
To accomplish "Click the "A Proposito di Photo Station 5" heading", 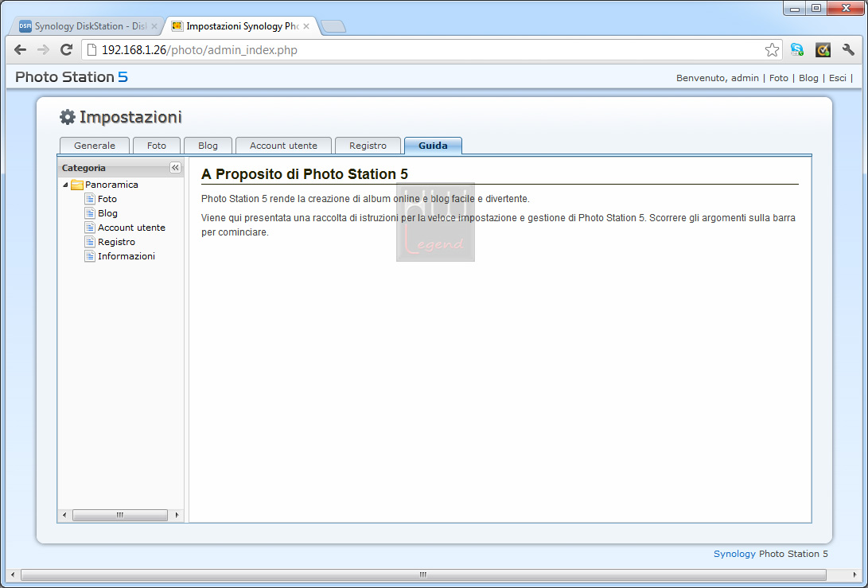I will [x=305, y=174].
